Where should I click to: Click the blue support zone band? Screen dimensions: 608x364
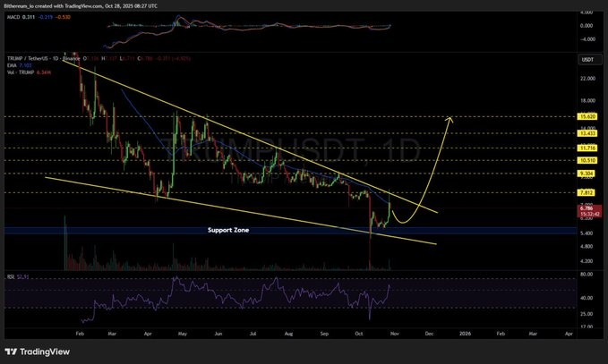point(134,231)
